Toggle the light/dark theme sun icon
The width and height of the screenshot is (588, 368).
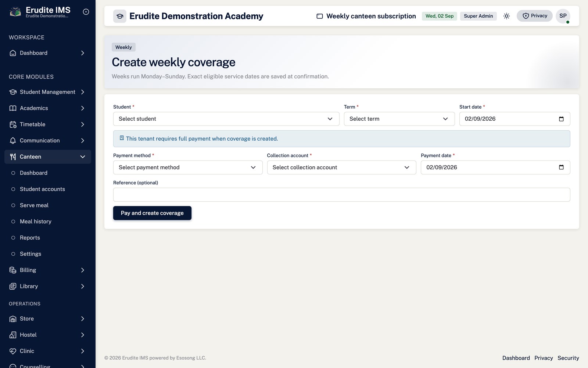[x=506, y=16]
